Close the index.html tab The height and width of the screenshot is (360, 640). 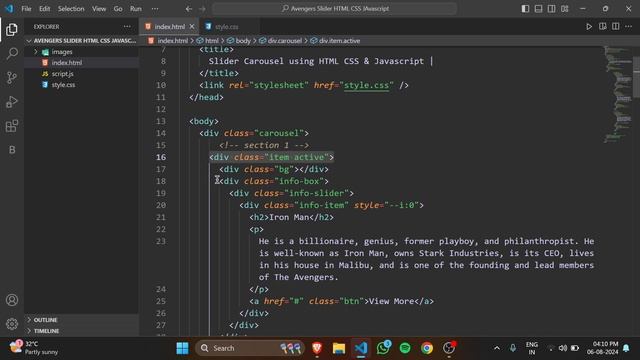[x=192, y=27]
